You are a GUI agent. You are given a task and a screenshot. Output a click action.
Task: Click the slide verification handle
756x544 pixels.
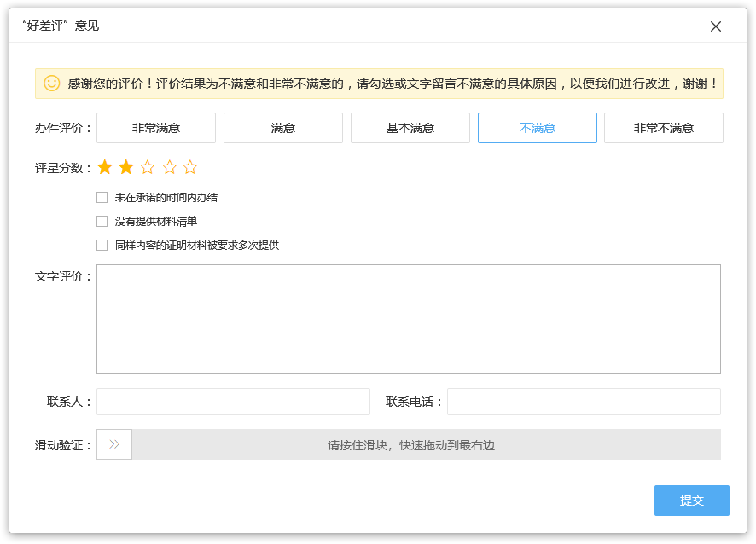pyautogui.click(x=114, y=444)
